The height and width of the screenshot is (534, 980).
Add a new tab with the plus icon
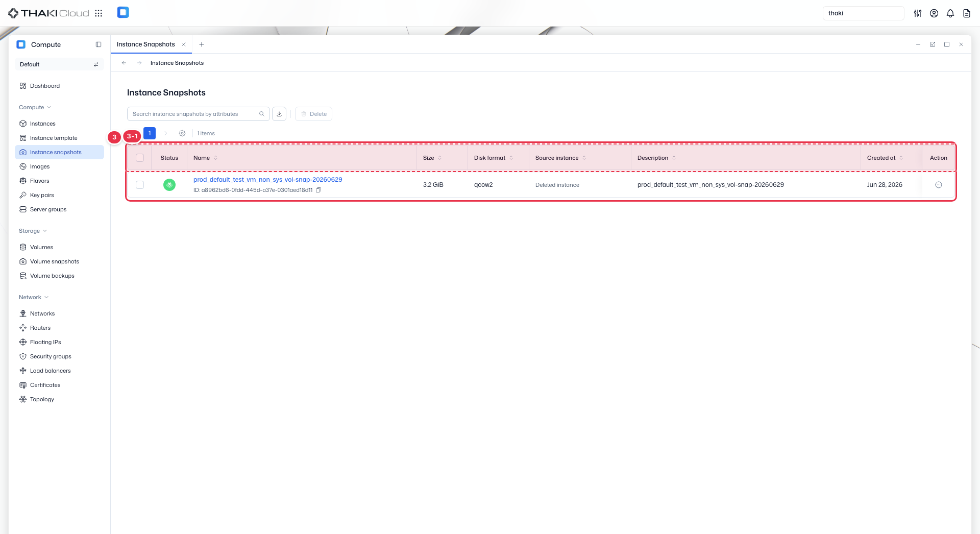click(202, 44)
